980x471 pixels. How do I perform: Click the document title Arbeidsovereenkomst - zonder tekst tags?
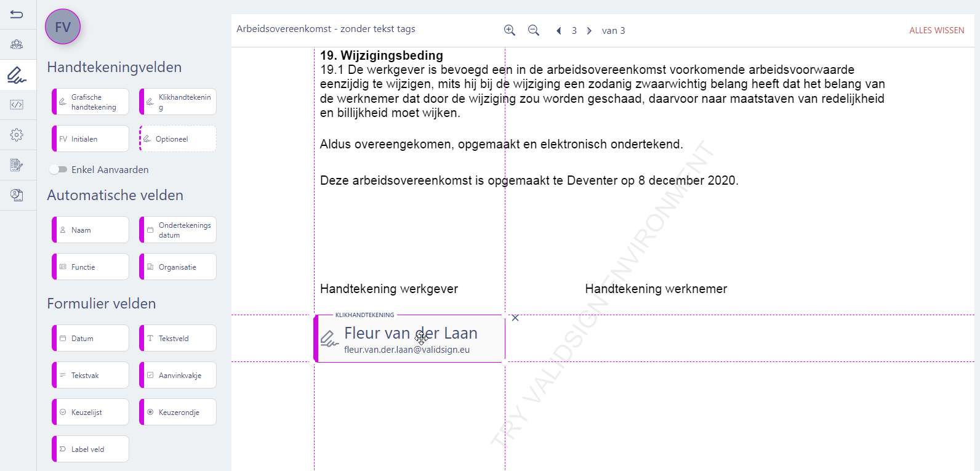[x=326, y=29]
